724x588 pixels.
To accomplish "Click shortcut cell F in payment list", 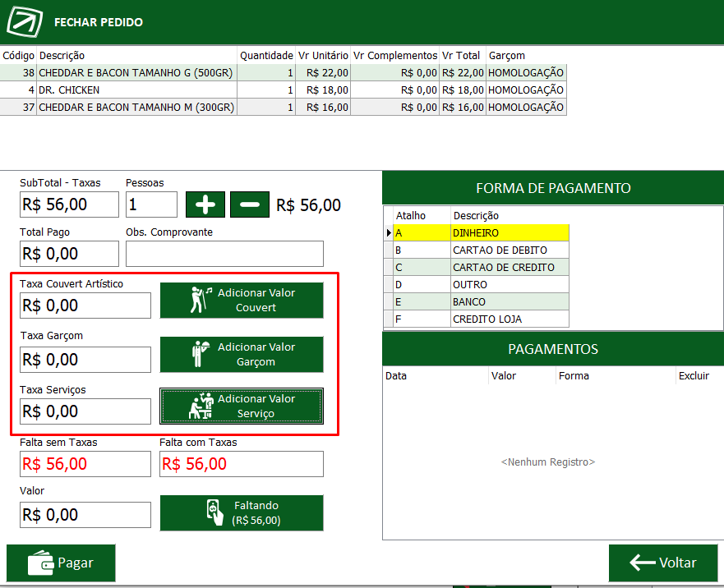I will (x=422, y=319).
